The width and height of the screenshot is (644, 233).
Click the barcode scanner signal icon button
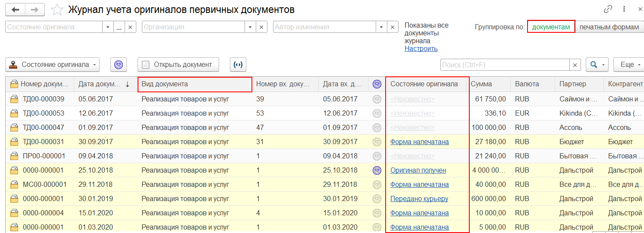click(x=238, y=65)
